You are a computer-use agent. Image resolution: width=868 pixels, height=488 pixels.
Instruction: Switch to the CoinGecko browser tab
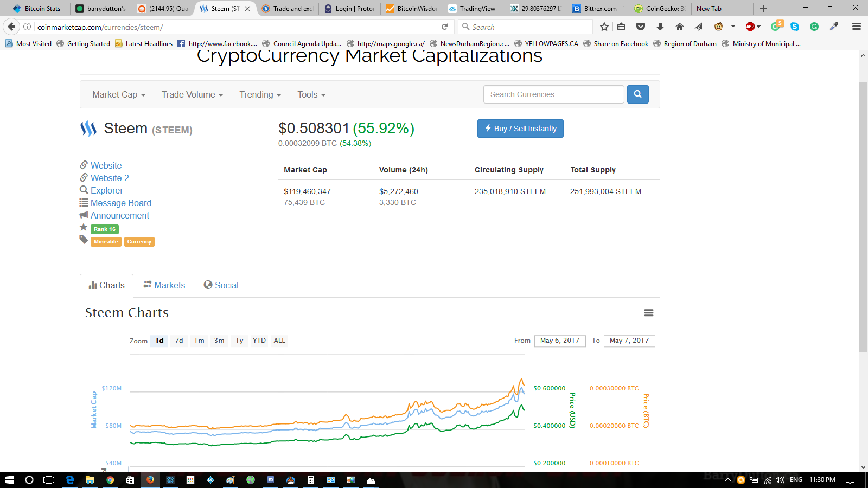pyautogui.click(x=660, y=9)
